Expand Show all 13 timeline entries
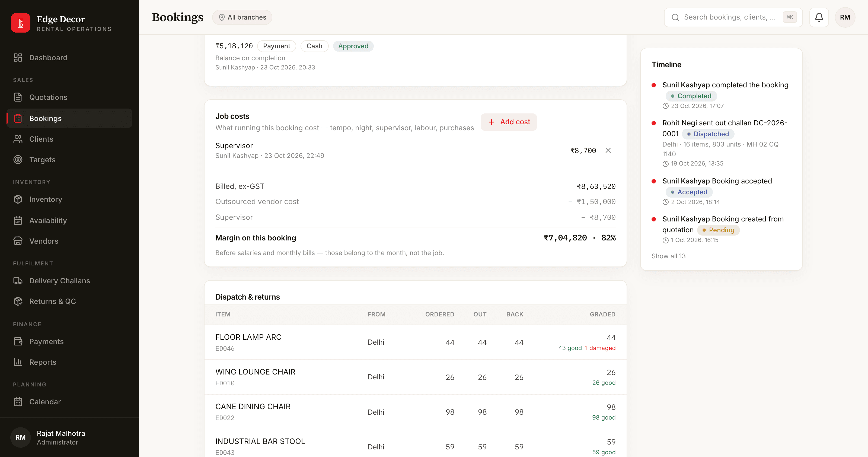 pyautogui.click(x=669, y=256)
